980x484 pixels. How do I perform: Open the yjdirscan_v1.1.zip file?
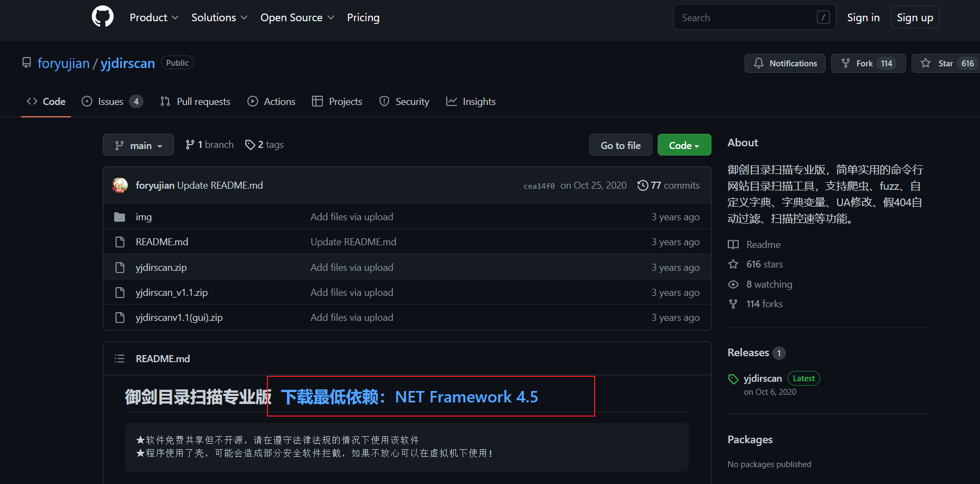coord(172,293)
